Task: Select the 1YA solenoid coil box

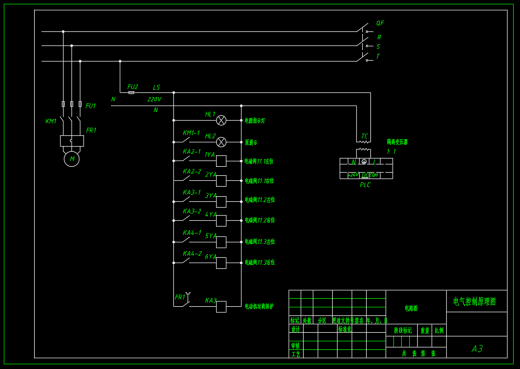Action: (221, 161)
